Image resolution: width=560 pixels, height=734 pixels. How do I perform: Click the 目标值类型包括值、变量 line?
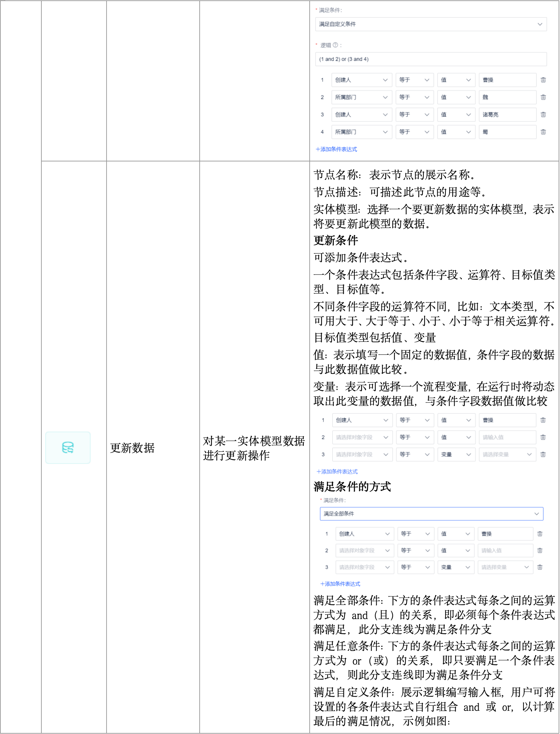click(x=374, y=337)
